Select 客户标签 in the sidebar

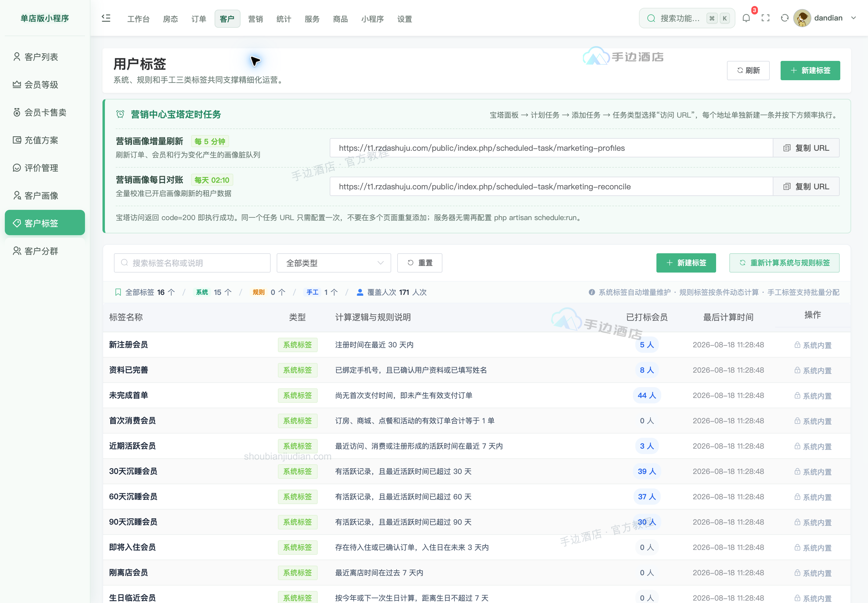[x=45, y=223]
